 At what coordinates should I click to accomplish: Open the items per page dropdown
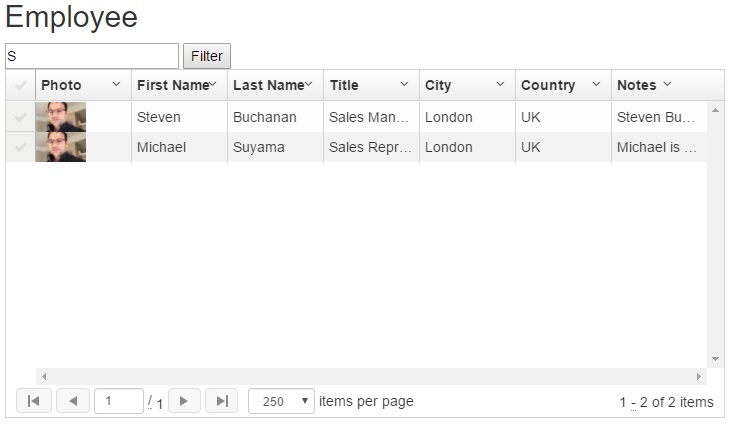(281, 401)
